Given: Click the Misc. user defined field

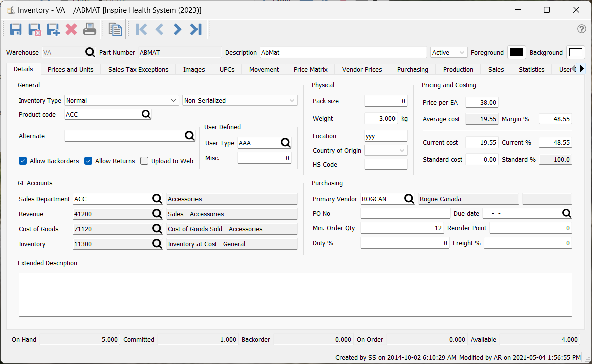Looking at the screenshot, I should (x=264, y=158).
